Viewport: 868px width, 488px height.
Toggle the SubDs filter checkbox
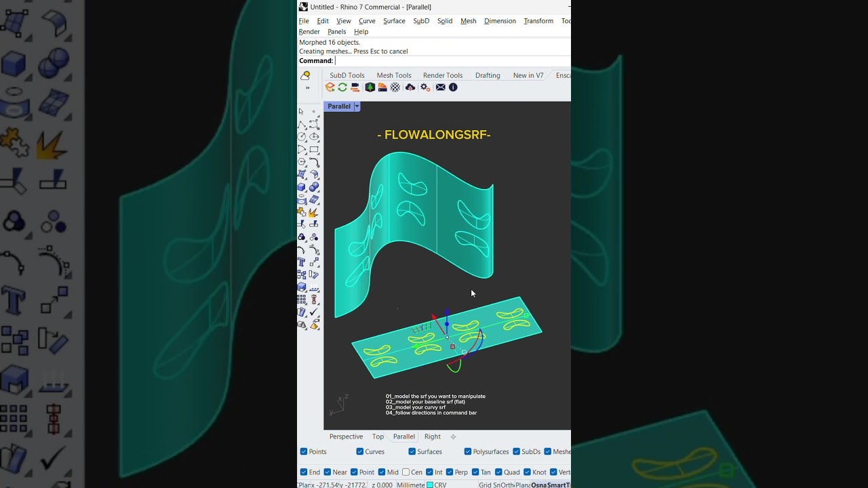point(517,451)
